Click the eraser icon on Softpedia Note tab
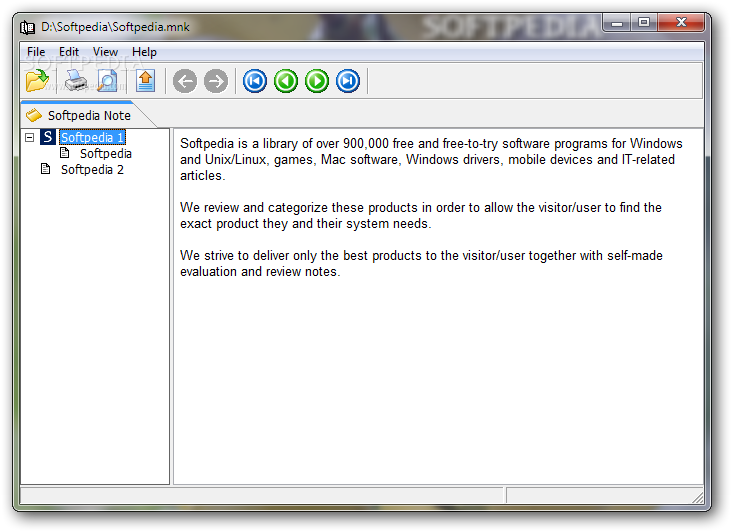 34,115
